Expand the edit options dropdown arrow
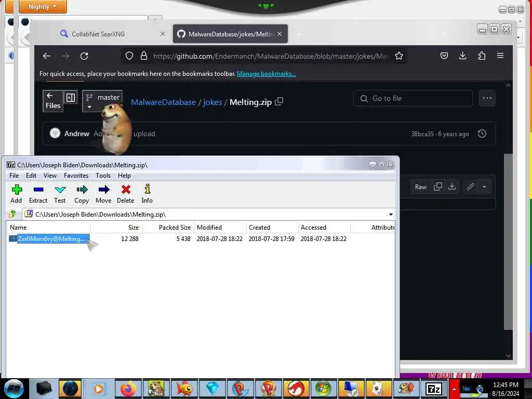Viewport: 532px width, 399px height. pyautogui.click(x=484, y=187)
